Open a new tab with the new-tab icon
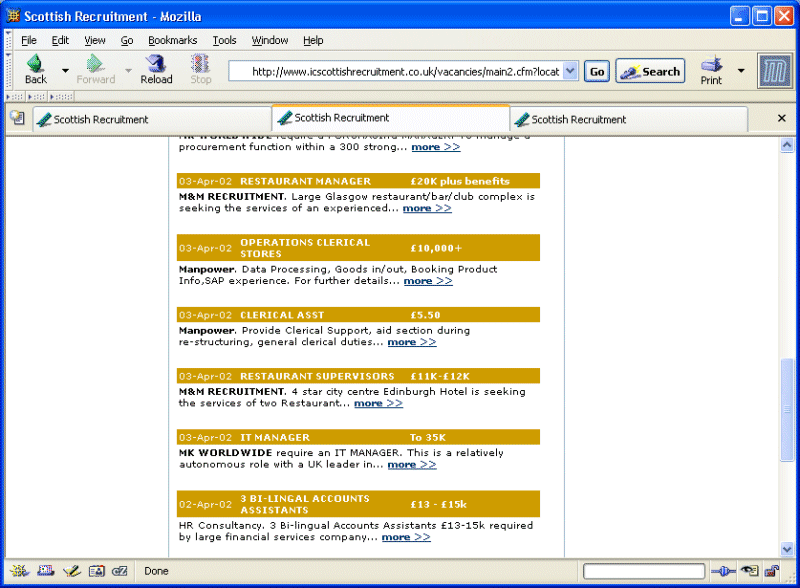 tap(17, 118)
